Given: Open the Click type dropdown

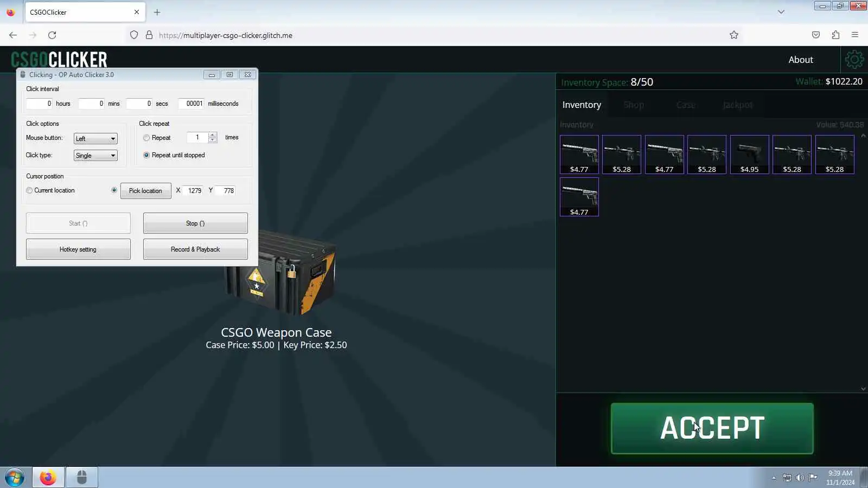Looking at the screenshot, I should click(x=95, y=156).
